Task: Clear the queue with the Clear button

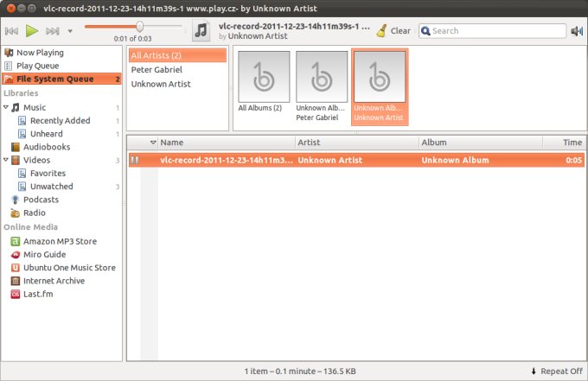Action: click(393, 31)
